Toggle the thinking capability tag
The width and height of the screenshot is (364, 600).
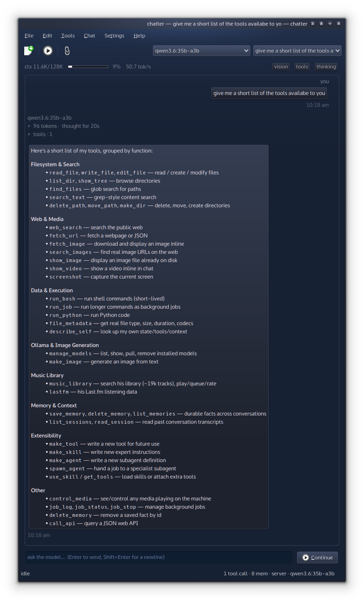326,67
